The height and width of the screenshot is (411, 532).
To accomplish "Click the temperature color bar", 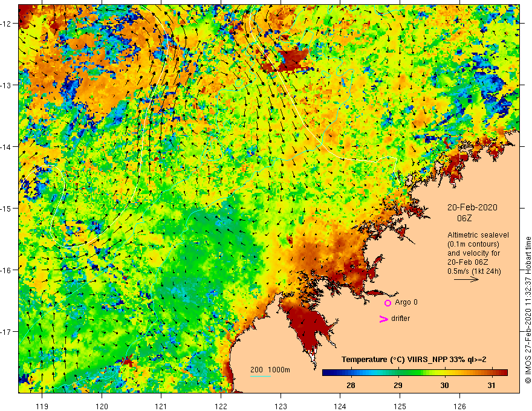I will click(x=415, y=372).
